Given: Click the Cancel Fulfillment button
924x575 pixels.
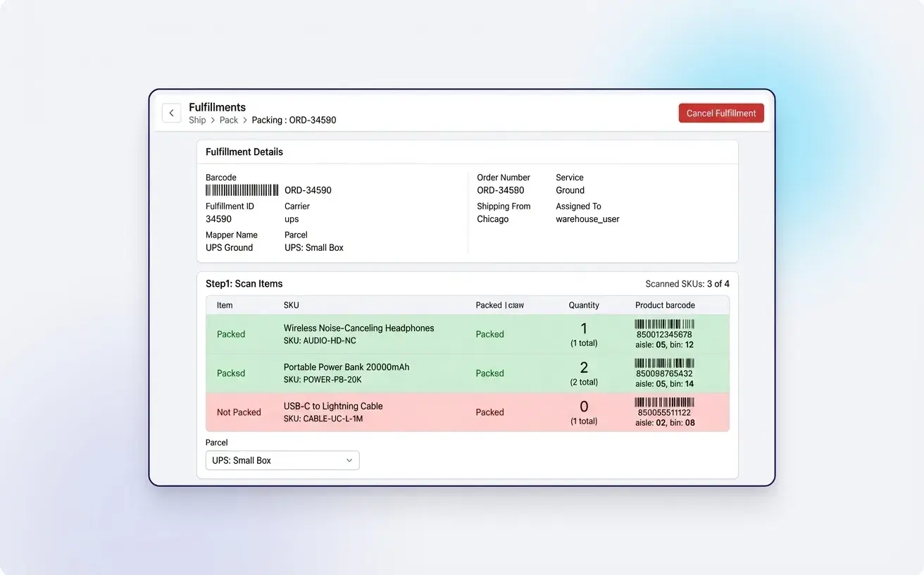Looking at the screenshot, I should [x=721, y=113].
